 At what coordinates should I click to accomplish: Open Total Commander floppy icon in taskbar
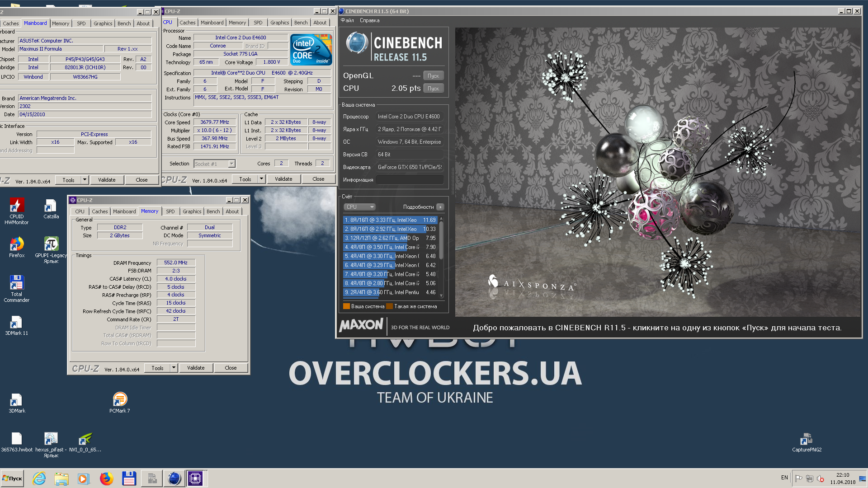129,479
